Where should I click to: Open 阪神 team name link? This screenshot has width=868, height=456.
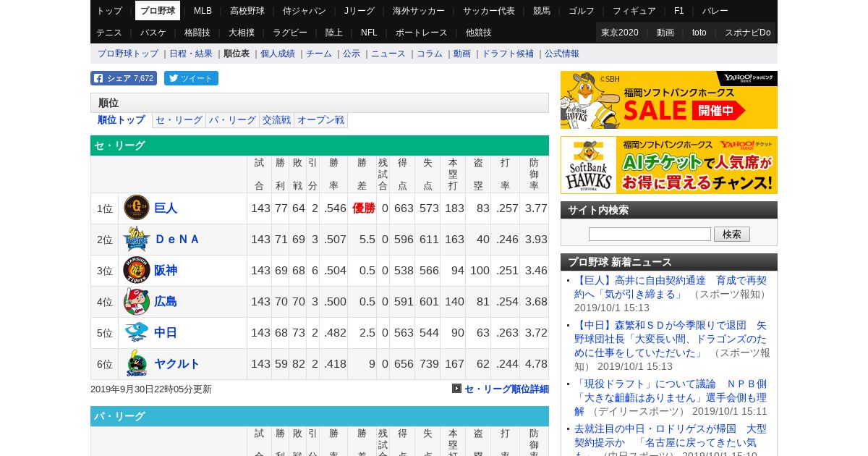166,270
